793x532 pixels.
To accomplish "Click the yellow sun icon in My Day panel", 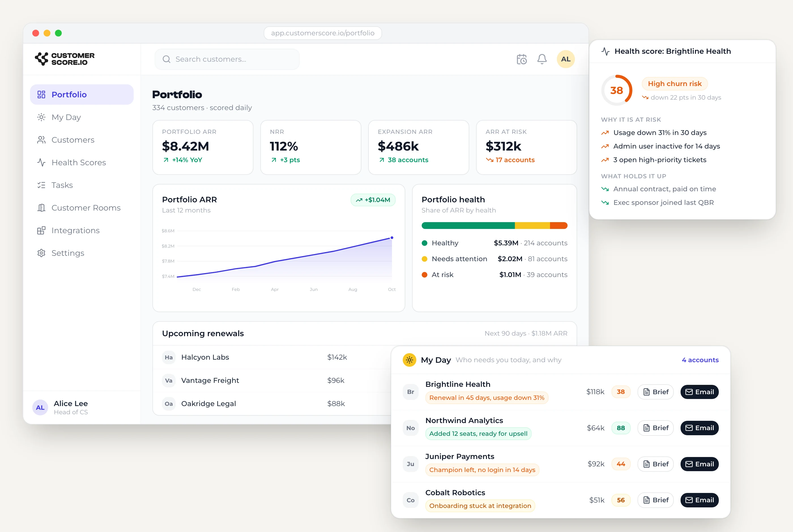I will point(410,360).
